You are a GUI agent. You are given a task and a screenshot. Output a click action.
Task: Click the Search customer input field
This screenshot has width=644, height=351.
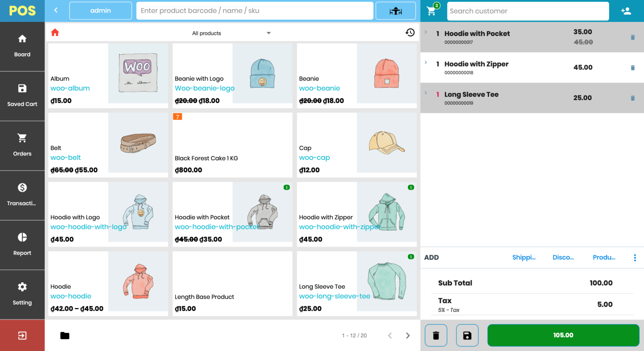(x=528, y=10)
